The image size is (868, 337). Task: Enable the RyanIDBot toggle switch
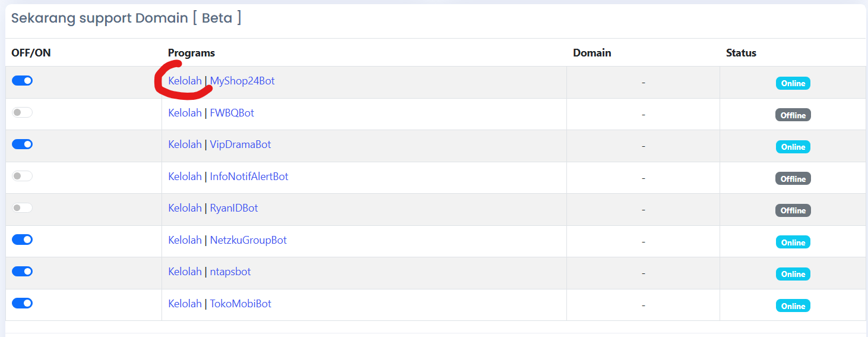[23, 208]
